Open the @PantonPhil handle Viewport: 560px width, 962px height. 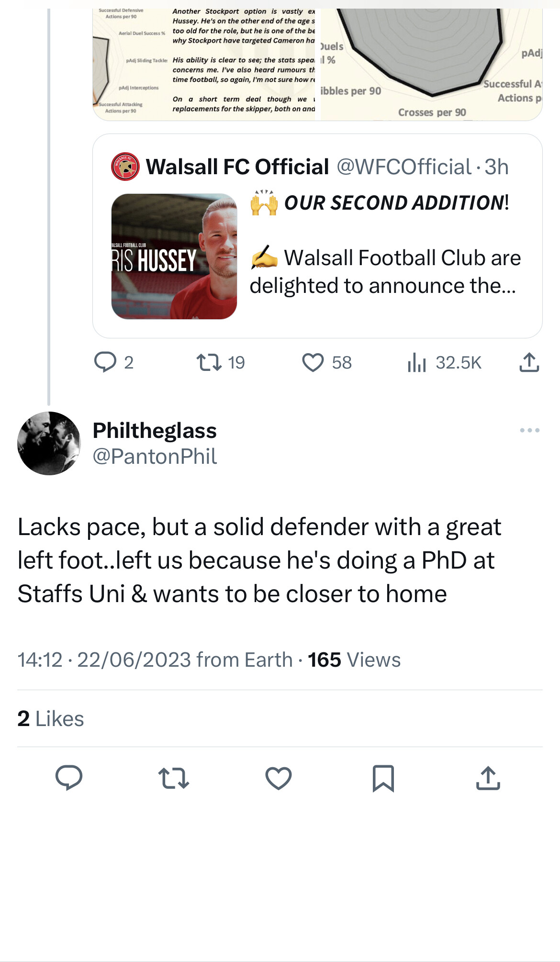tap(155, 456)
